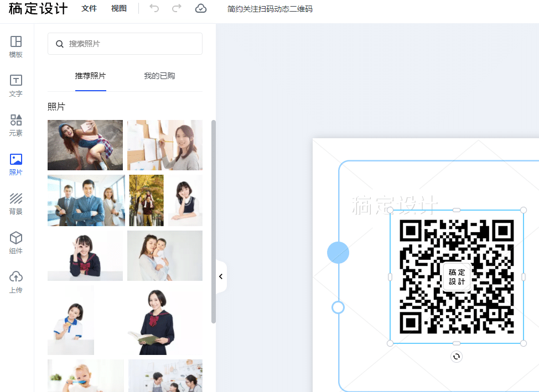Click the bottom-right resize handle of QR code
This screenshot has width=539, height=392.
pyautogui.click(x=523, y=343)
